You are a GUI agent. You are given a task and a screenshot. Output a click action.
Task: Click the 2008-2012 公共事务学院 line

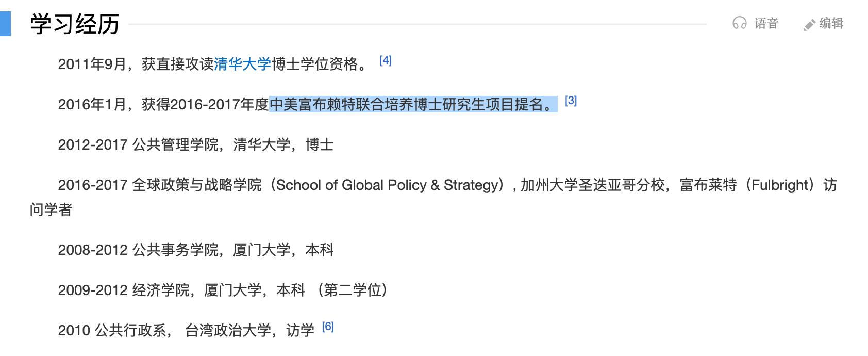[196, 250]
